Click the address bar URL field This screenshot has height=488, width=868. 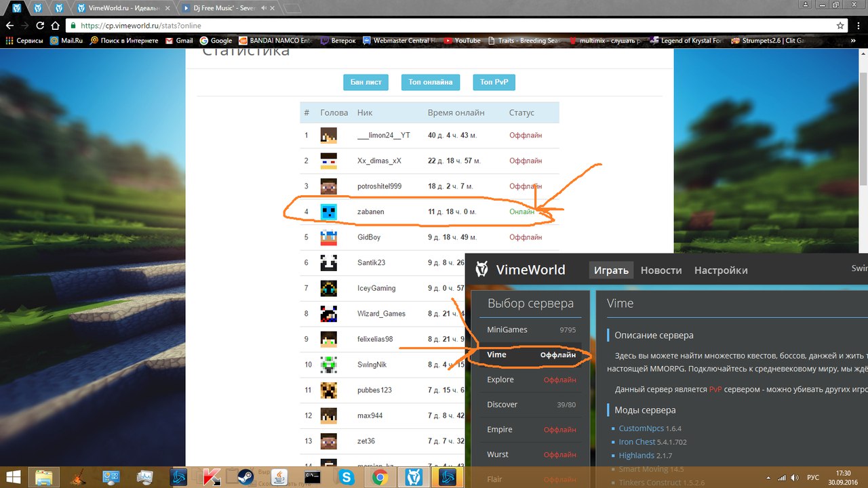point(448,26)
